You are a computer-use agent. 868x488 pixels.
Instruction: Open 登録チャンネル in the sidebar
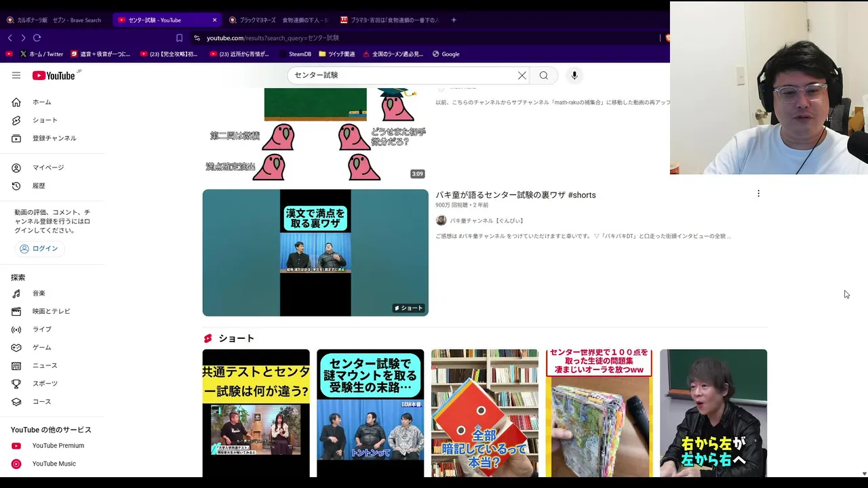52,138
